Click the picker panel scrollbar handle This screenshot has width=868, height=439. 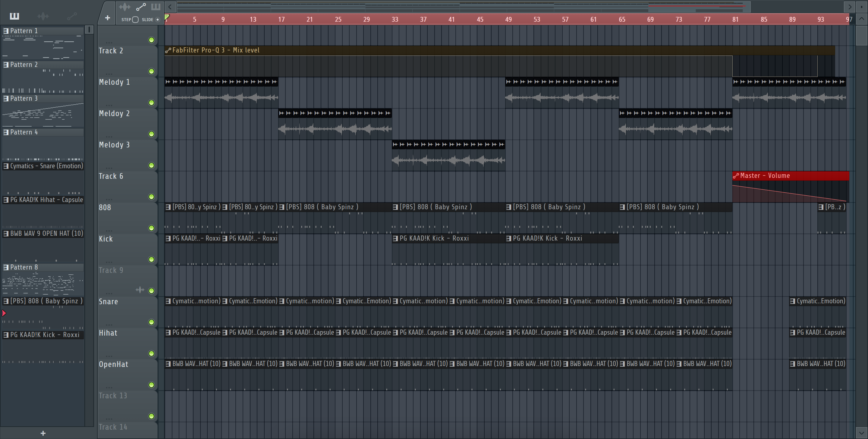[89, 30]
